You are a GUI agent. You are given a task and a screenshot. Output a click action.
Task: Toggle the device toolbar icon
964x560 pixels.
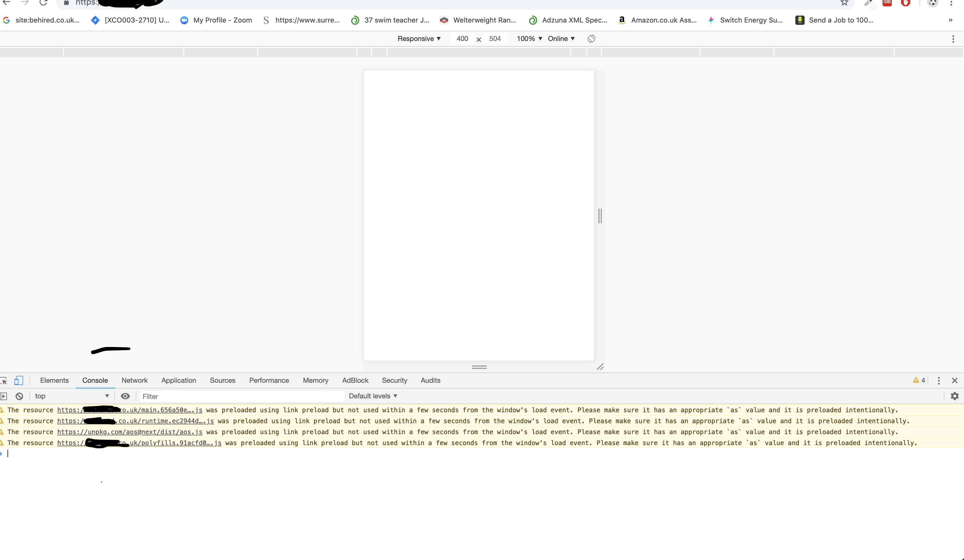tap(18, 380)
